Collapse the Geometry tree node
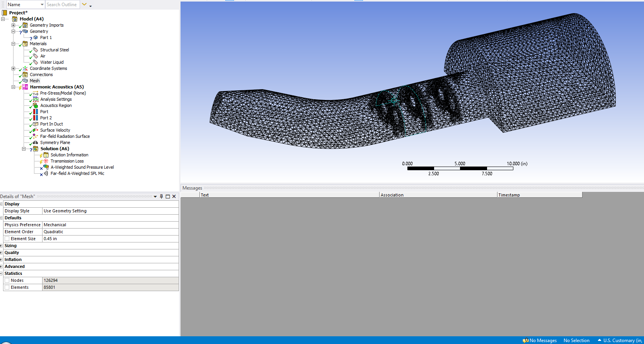The height and width of the screenshot is (344, 644). (13, 31)
